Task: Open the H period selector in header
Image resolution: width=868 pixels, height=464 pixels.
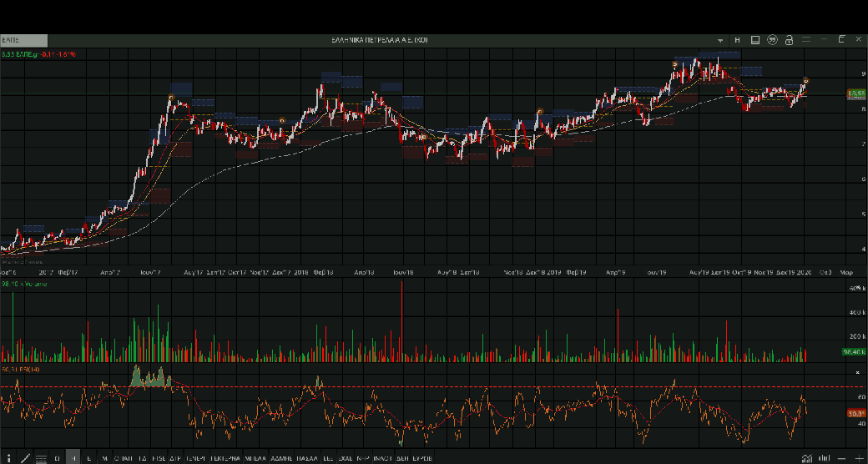Action: coord(737,39)
